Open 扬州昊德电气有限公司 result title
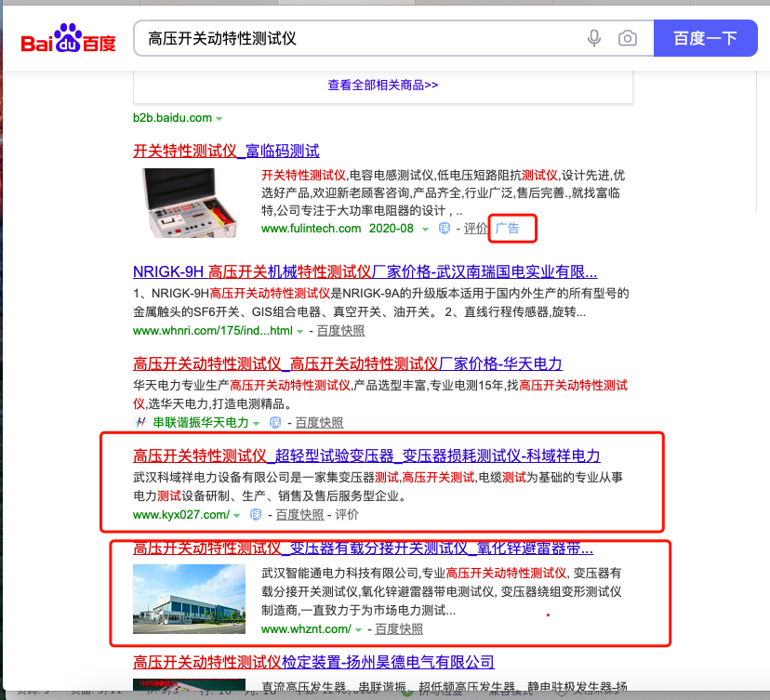 313,662
